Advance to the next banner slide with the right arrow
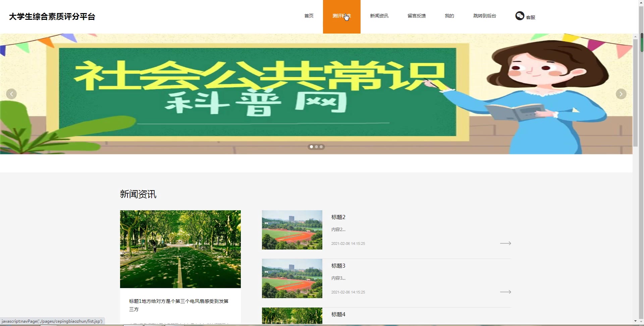Image resolution: width=644 pixels, height=326 pixels. [621, 94]
